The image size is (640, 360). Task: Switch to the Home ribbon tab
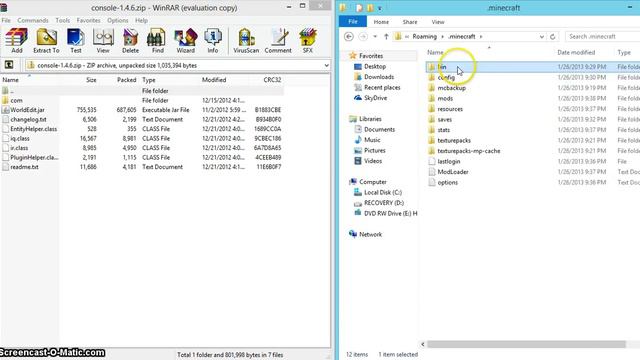pos(381,22)
